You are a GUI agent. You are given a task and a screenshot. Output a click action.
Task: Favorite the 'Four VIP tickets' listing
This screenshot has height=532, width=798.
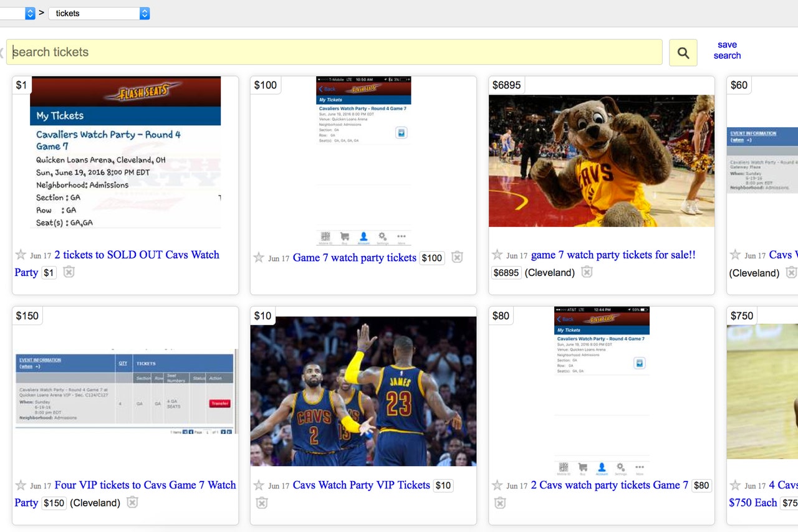tap(21, 485)
